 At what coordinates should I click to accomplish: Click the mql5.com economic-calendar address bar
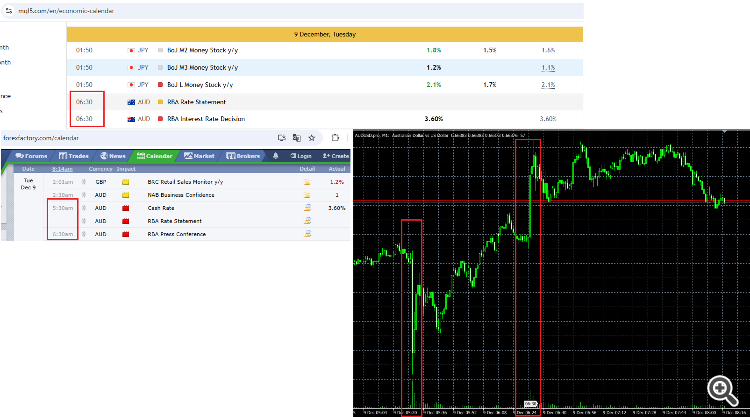292,11
